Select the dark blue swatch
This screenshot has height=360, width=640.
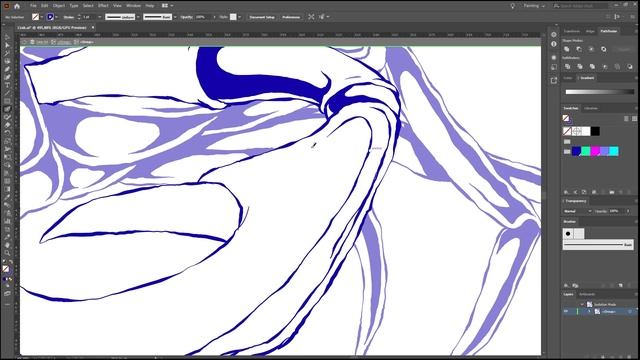pos(576,151)
